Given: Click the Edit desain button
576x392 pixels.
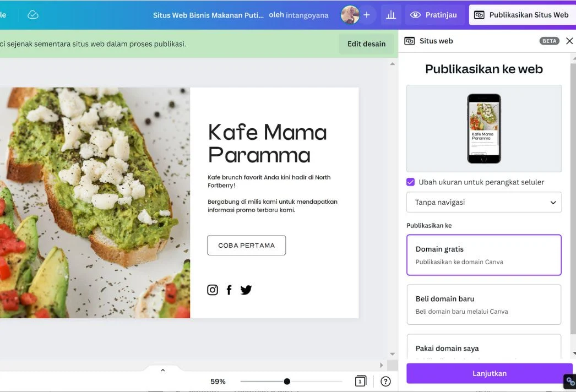Looking at the screenshot, I should click(366, 43).
